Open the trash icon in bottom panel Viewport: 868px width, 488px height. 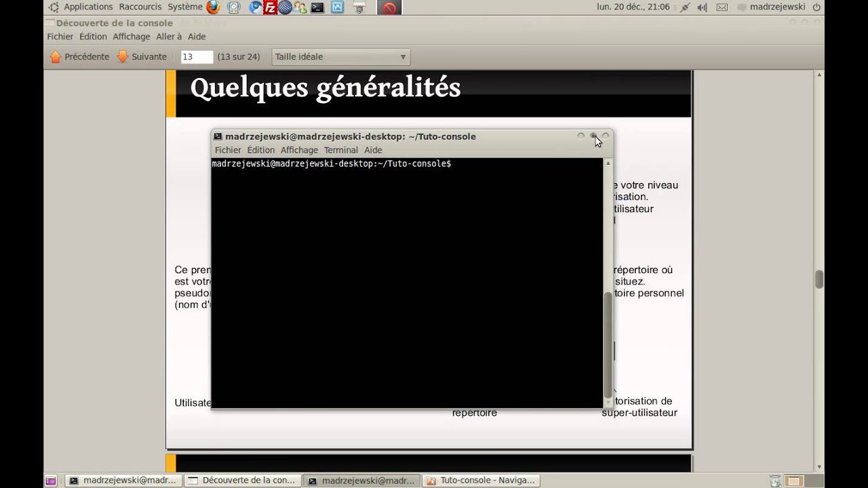point(775,481)
